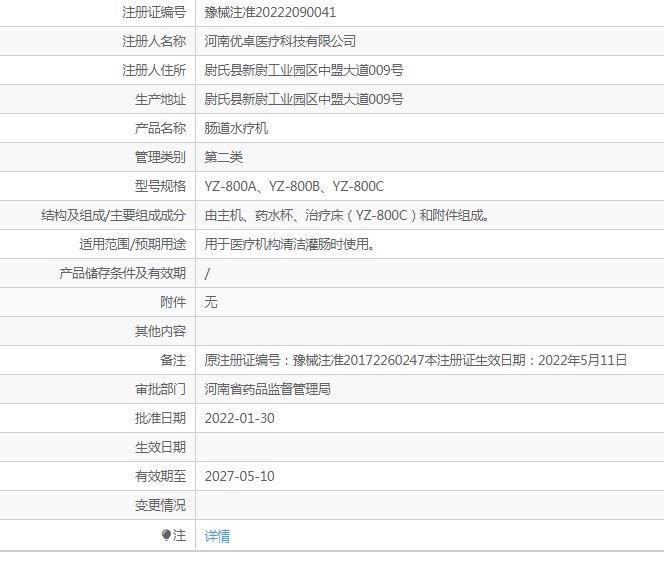Viewport: 664px width, 561px height.
Task: Click the 其他内容 field label
Action: coord(160,331)
